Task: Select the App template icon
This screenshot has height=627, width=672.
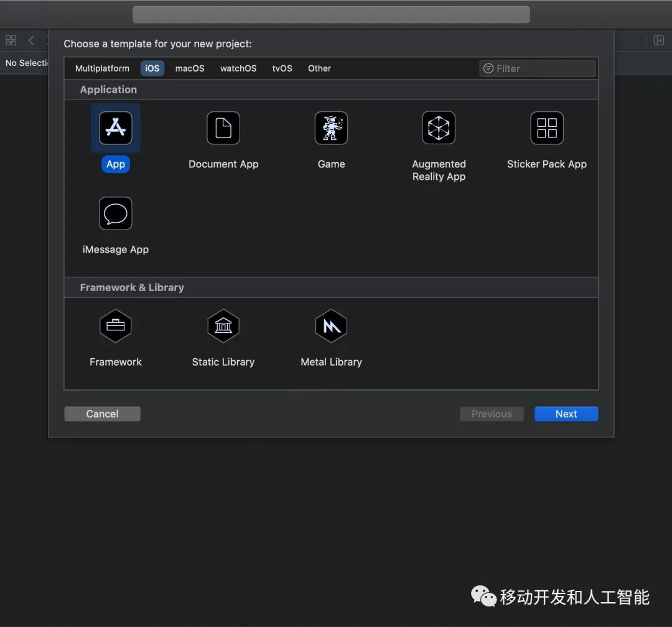Action: (x=115, y=128)
